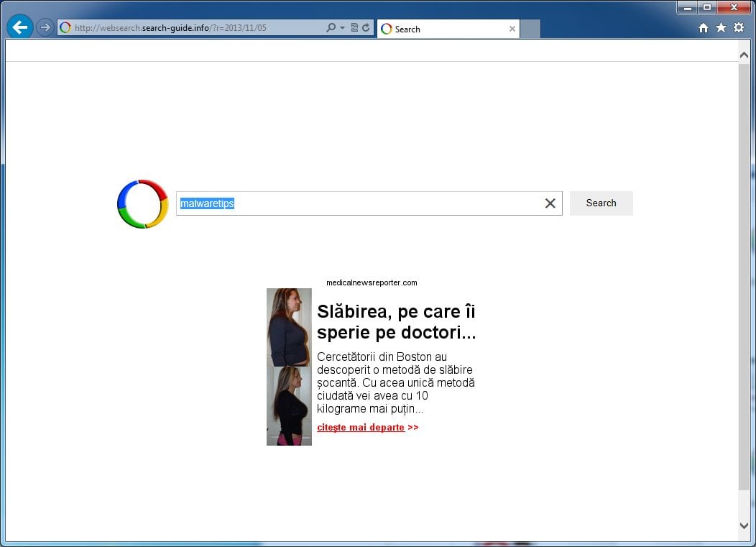The height and width of the screenshot is (547, 756).
Task: Click the vertical scrollbar down arrow
Action: [744, 525]
